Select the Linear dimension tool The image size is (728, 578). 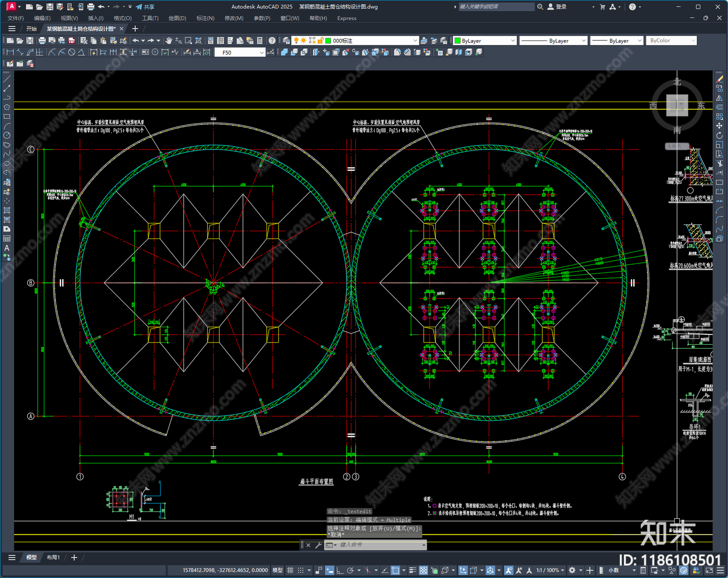point(10,52)
